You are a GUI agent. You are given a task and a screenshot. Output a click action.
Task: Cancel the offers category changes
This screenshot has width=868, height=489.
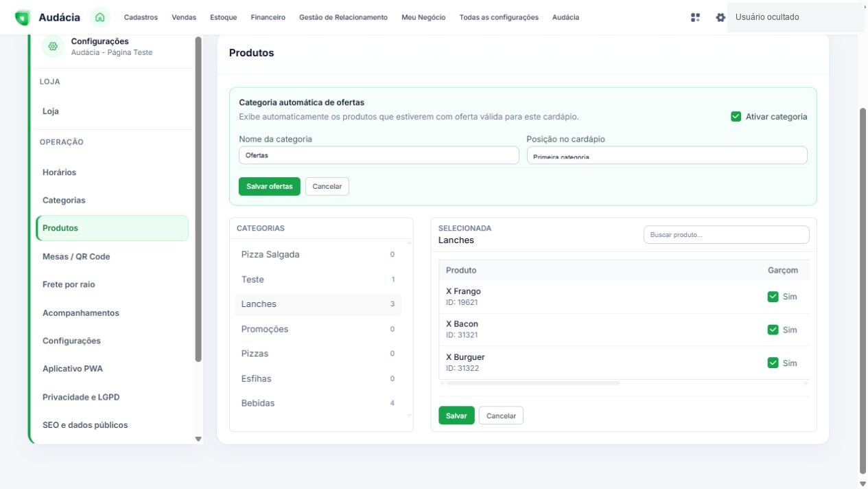[x=327, y=187]
